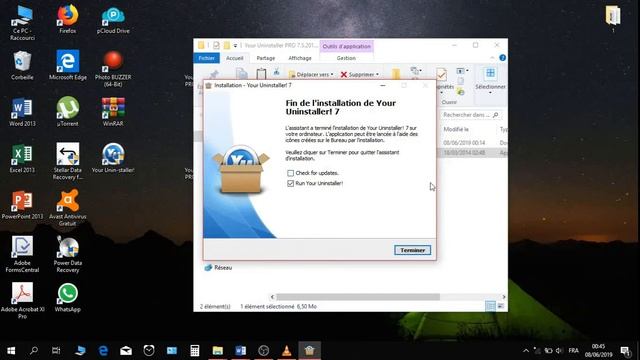This screenshot has width=640, height=360.
Task: Open the WinRAR desktop icon
Action: (113, 112)
